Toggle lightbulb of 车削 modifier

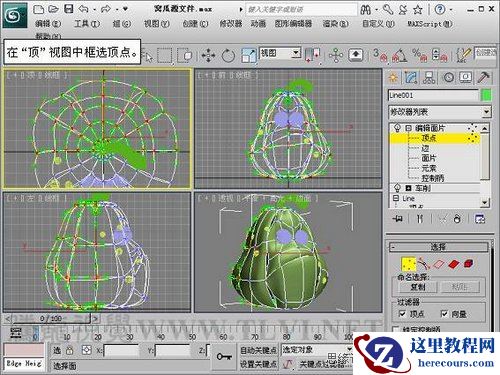(397, 188)
